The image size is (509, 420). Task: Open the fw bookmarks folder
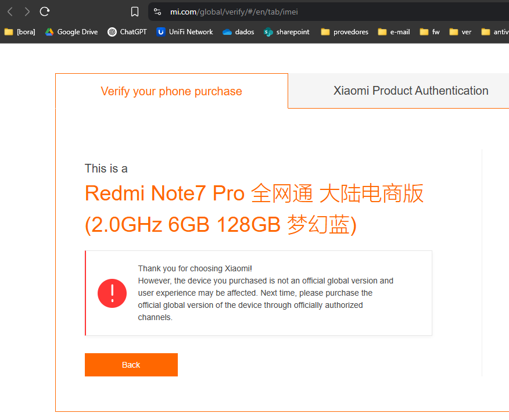[430, 32]
